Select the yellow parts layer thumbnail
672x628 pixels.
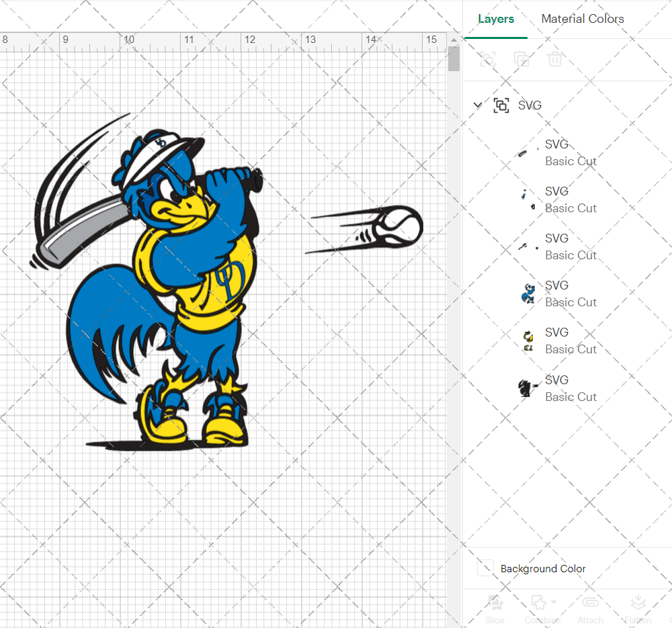528,341
